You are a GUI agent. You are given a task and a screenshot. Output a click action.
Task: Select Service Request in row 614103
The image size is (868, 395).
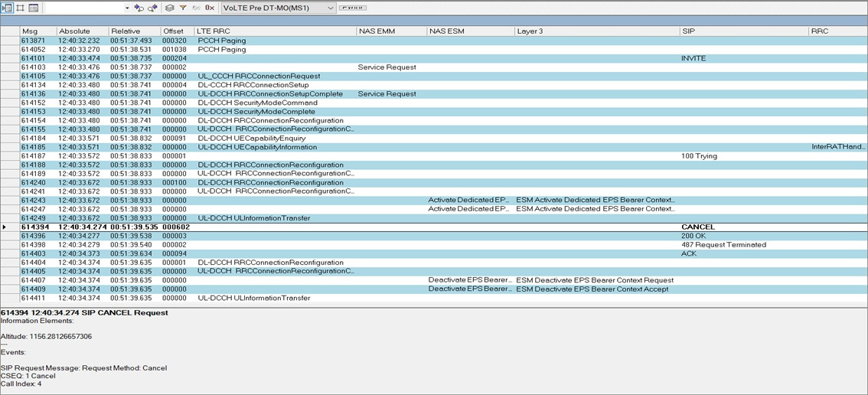pos(387,67)
